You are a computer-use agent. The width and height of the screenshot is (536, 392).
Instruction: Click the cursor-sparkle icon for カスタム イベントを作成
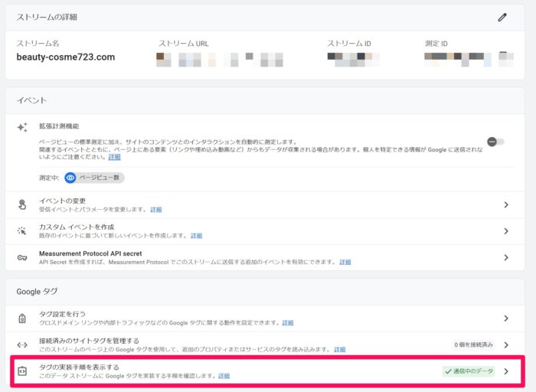pyautogui.click(x=22, y=231)
